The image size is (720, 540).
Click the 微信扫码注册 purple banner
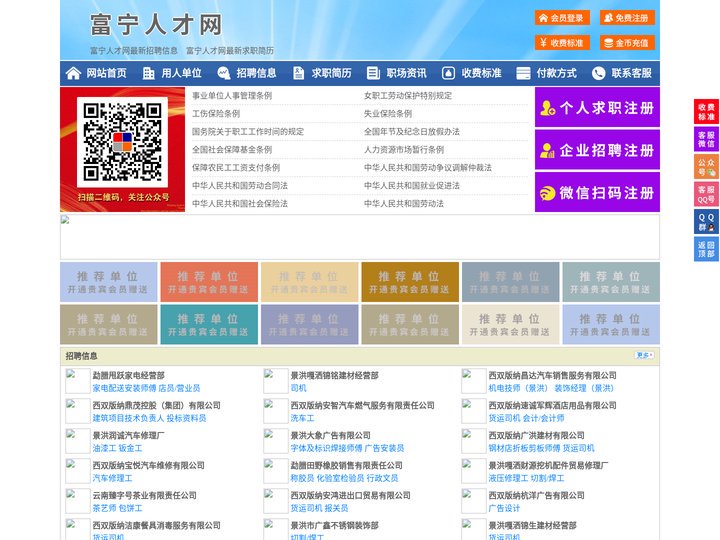pyautogui.click(x=597, y=192)
